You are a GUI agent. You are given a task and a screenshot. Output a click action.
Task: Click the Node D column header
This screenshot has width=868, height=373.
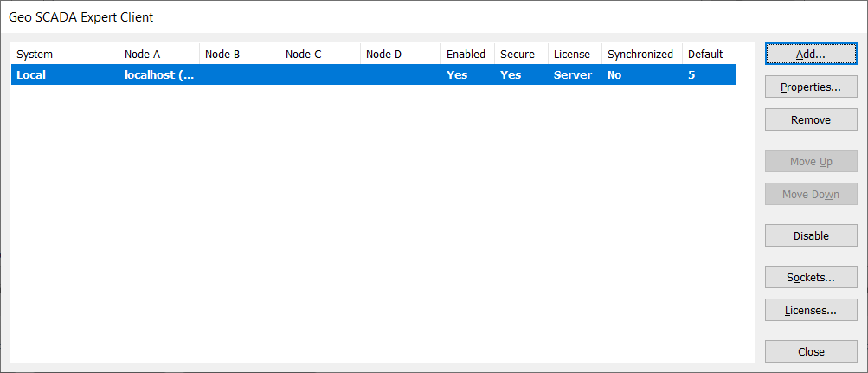(400, 54)
